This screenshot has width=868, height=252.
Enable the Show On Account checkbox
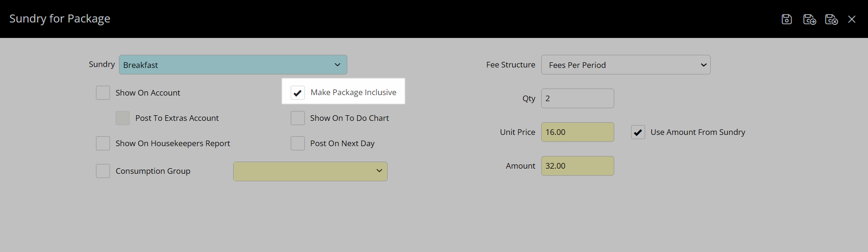coord(103,93)
